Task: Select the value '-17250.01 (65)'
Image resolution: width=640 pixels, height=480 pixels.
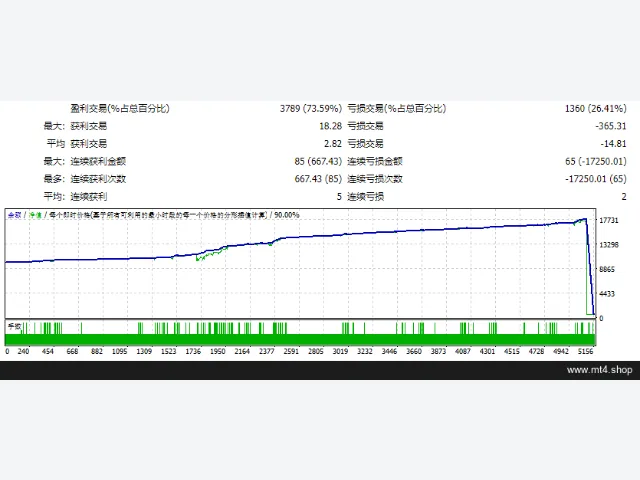Action: pos(596,179)
